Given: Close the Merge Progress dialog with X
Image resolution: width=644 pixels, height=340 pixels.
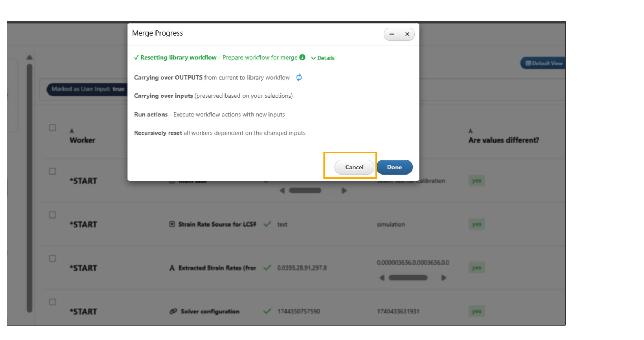Looking at the screenshot, I should (x=407, y=34).
